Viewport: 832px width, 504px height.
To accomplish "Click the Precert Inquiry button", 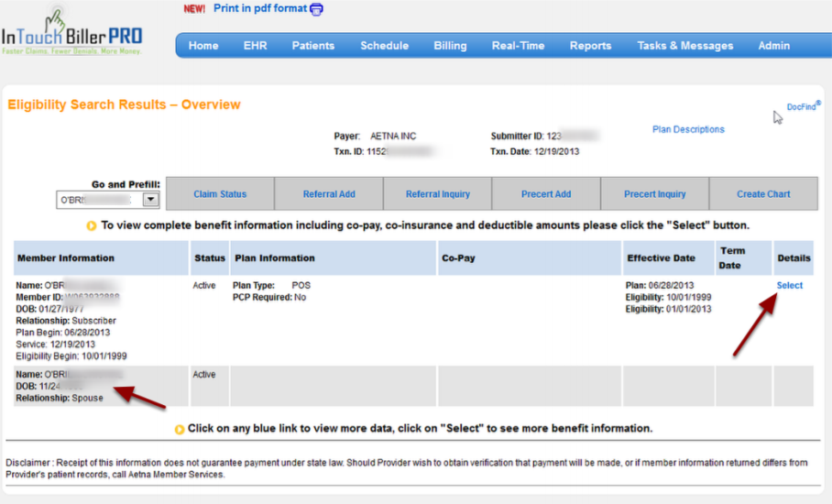I will tap(654, 194).
